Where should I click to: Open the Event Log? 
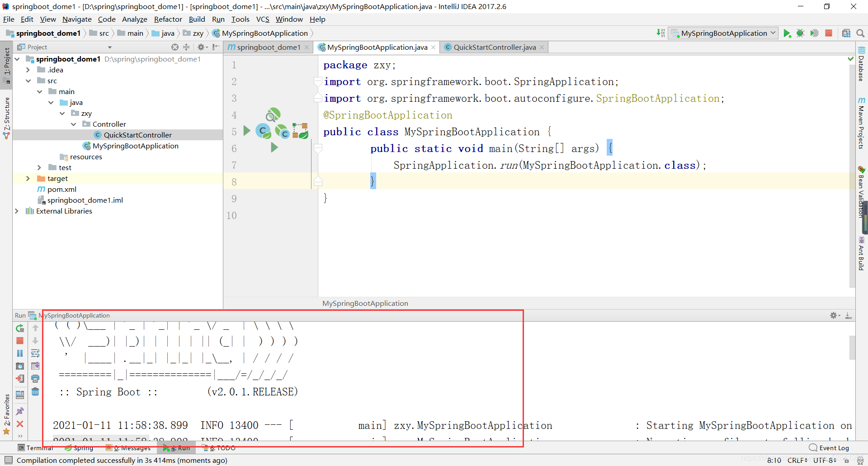tap(829, 448)
